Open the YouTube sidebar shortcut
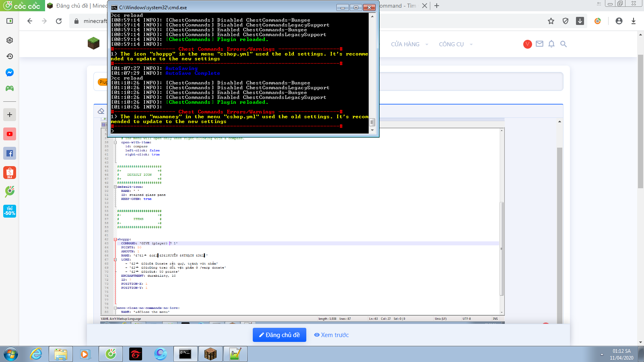The image size is (644, 362). pos(10,134)
